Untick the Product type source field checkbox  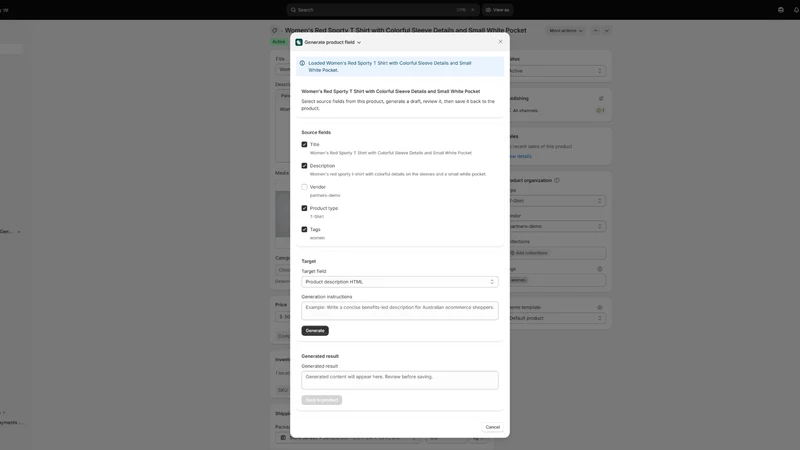point(304,208)
